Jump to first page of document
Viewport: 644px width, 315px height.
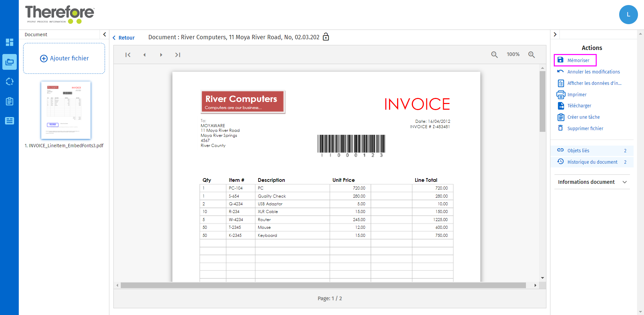tap(128, 55)
